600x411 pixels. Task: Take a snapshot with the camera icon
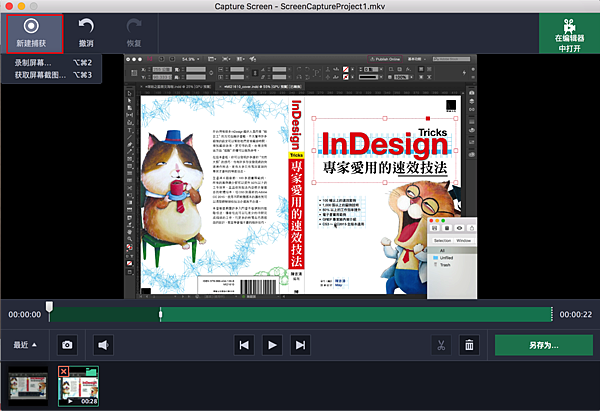pyautogui.click(x=67, y=345)
